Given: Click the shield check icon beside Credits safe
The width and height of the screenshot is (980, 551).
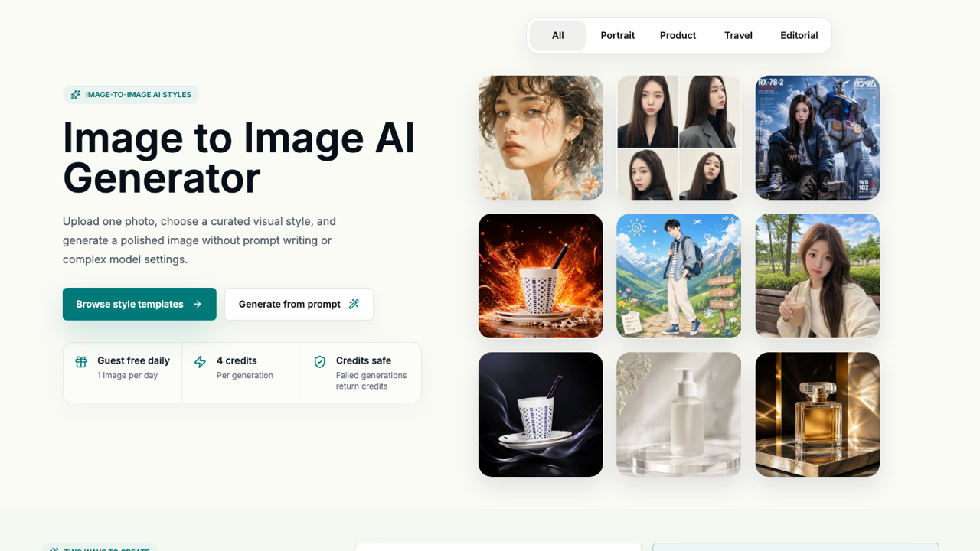Looking at the screenshot, I should pyautogui.click(x=320, y=362).
